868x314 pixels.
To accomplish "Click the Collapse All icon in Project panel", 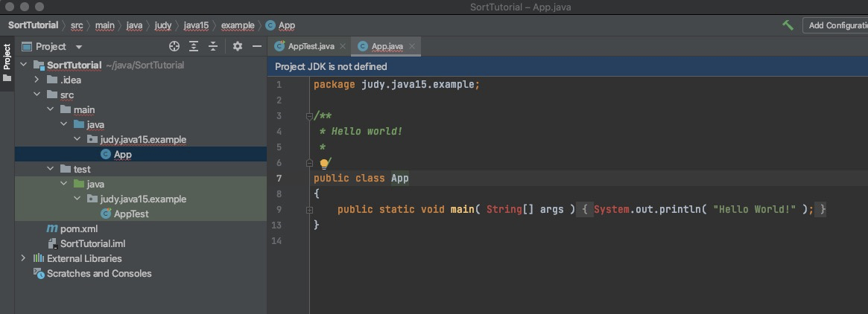I will click(x=213, y=46).
